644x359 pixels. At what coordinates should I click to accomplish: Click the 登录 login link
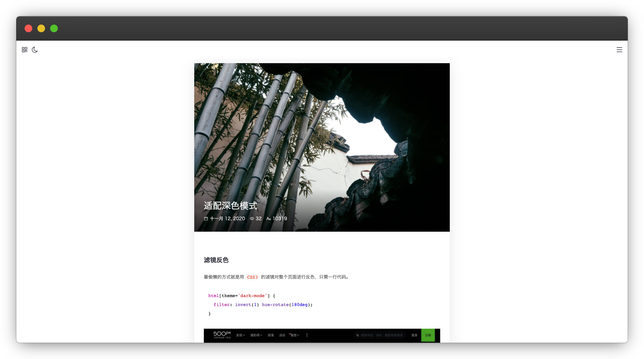click(414, 335)
